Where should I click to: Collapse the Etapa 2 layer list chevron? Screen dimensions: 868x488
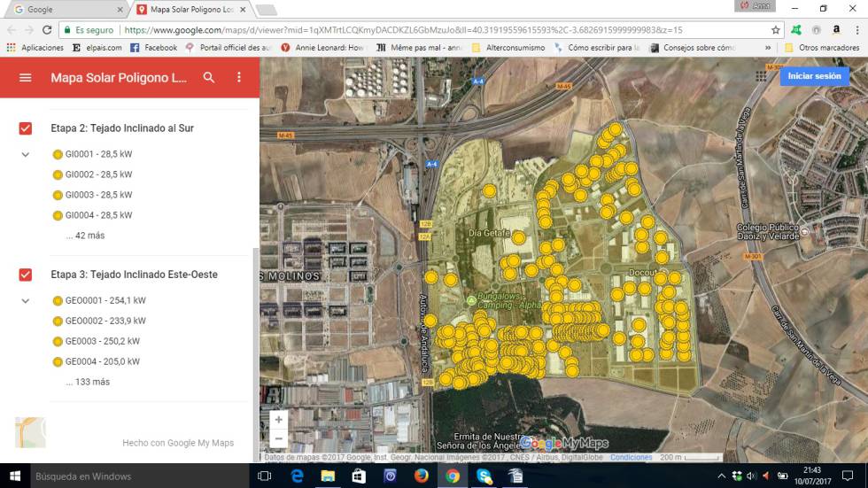[26, 154]
